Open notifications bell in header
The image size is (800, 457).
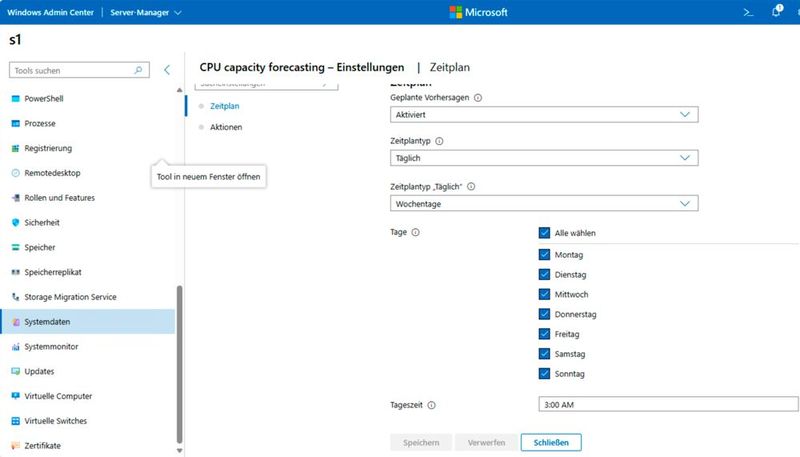coord(777,11)
